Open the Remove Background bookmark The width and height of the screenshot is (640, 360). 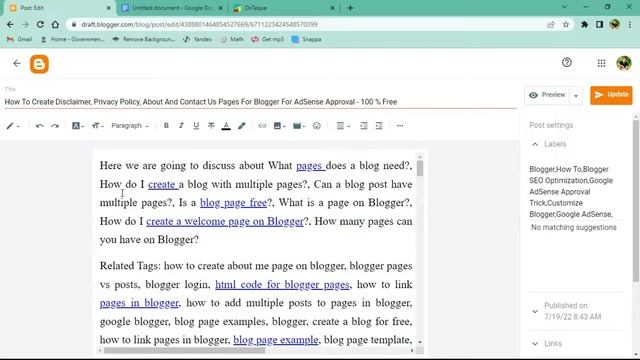(144, 39)
